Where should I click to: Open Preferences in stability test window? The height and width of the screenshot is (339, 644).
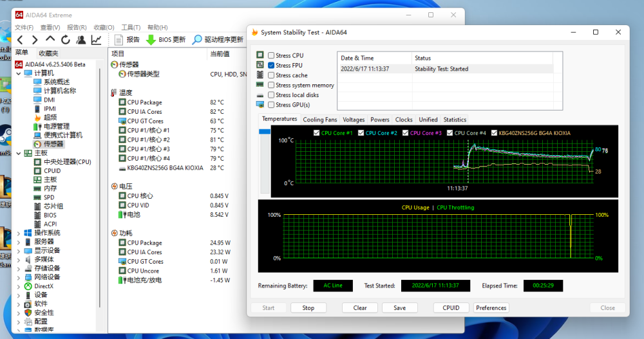pyautogui.click(x=491, y=308)
